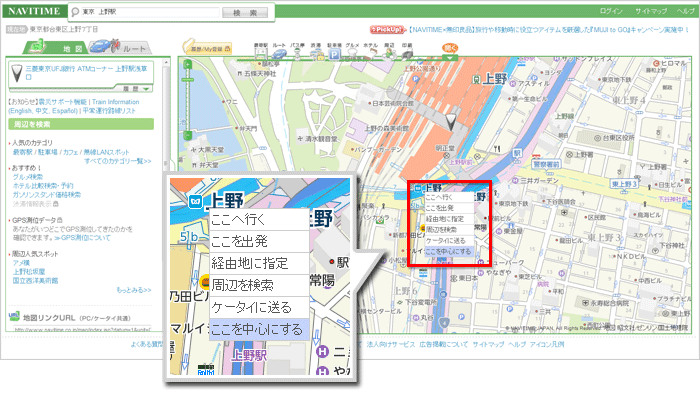Click the 検索 search button

[x=245, y=12]
